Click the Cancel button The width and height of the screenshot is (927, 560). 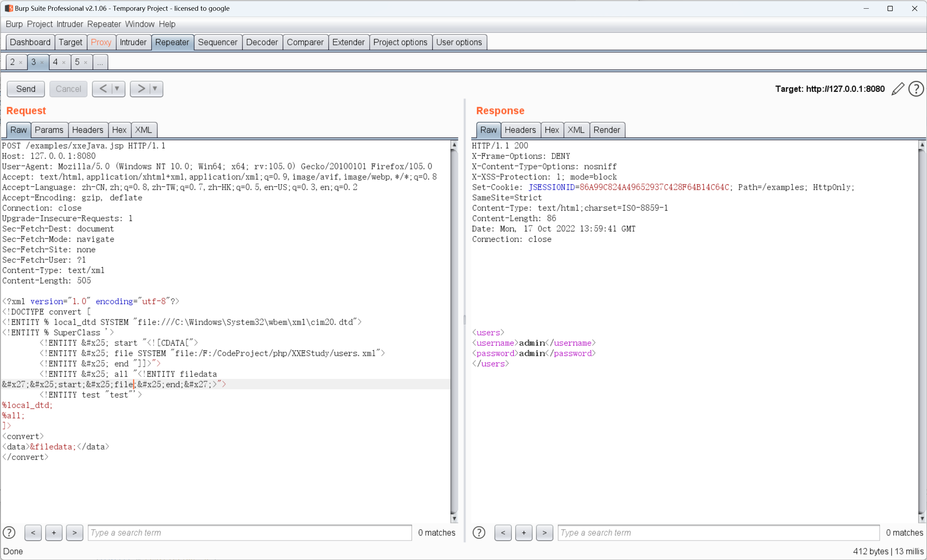[69, 89]
